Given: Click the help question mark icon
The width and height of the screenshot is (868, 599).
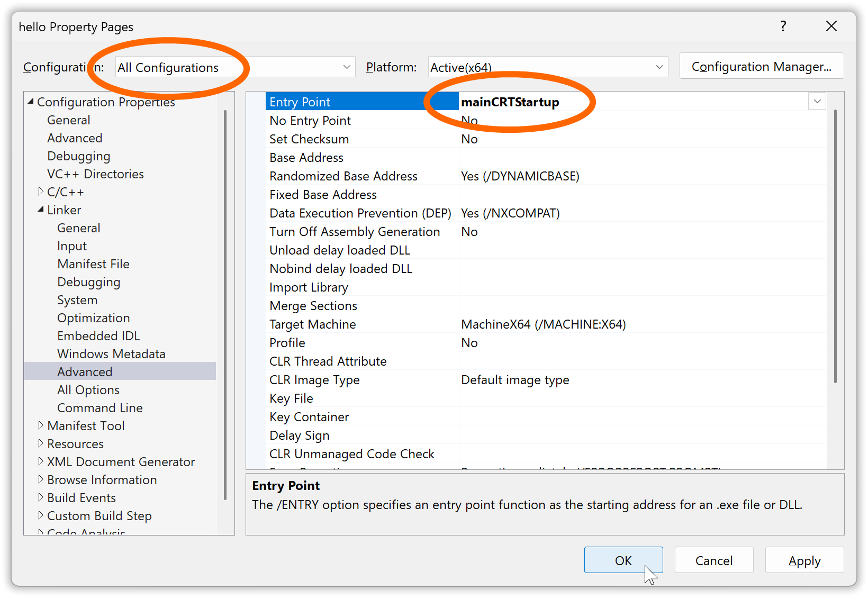Looking at the screenshot, I should click(783, 26).
